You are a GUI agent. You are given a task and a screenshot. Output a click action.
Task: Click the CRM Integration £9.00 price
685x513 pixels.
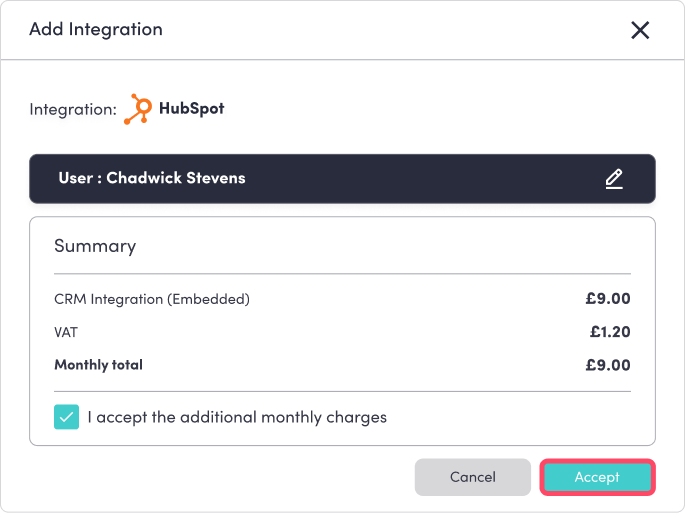tap(608, 298)
